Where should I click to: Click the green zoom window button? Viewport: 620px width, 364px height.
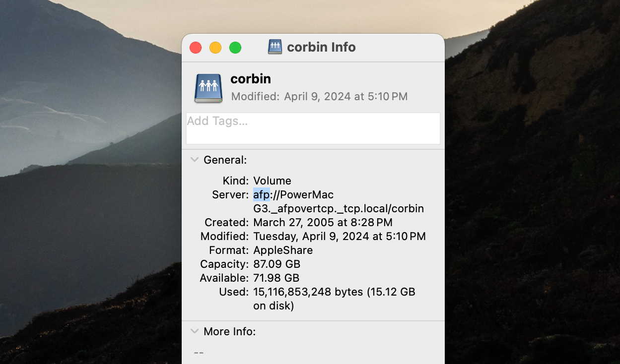point(235,48)
